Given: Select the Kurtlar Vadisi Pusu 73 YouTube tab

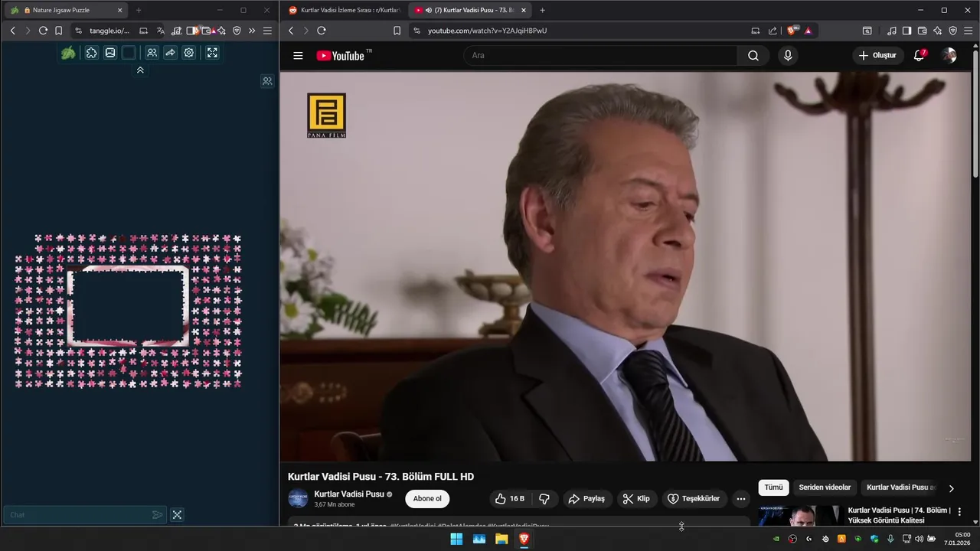Looking at the screenshot, I should coord(470,10).
